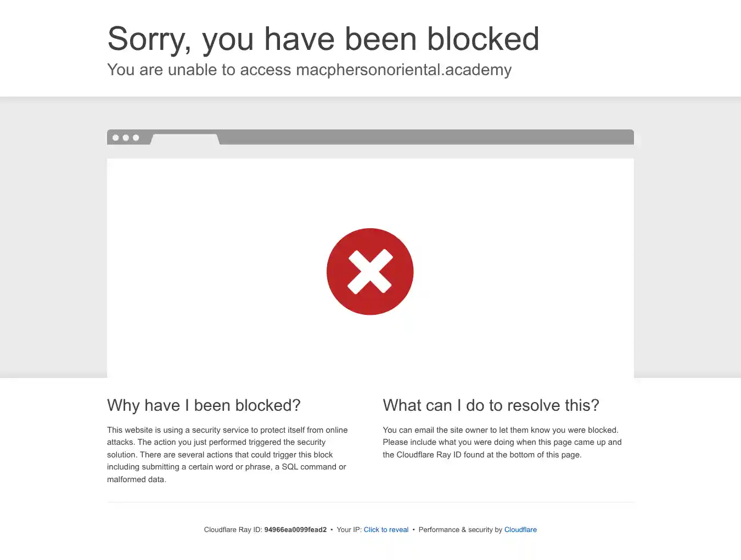Click the 'Your IP:' label in footer
The height and width of the screenshot is (560, 741).
349,530
